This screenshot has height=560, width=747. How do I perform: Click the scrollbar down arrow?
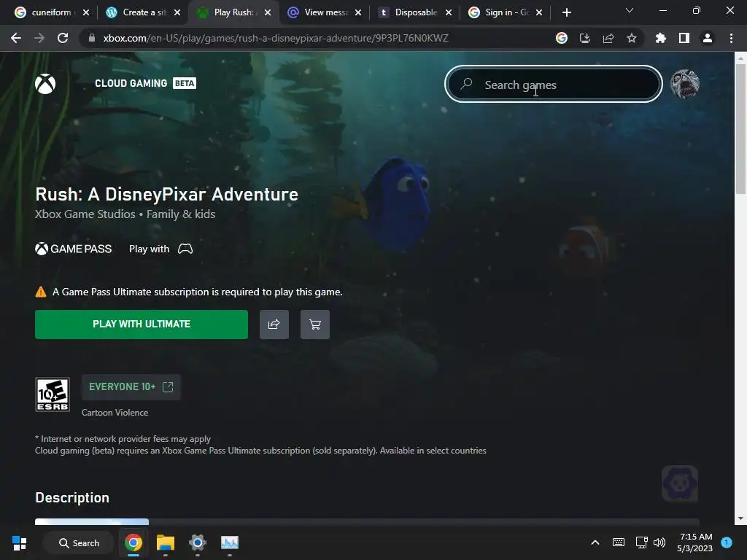[x=740, y=518]
